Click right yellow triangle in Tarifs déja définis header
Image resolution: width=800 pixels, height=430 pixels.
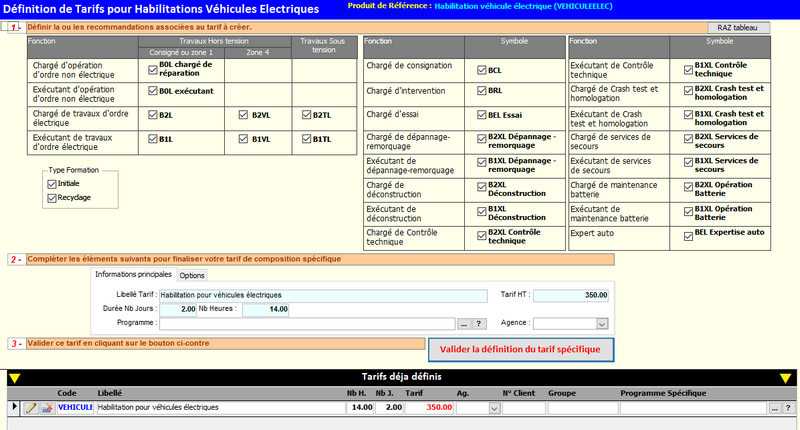(x=785, y=377)
